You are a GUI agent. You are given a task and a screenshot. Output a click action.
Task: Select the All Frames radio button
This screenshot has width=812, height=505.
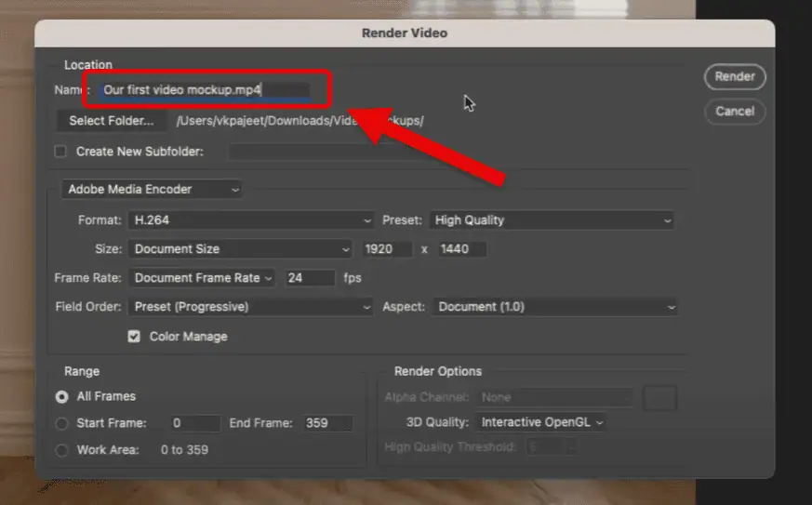[62, 396]
